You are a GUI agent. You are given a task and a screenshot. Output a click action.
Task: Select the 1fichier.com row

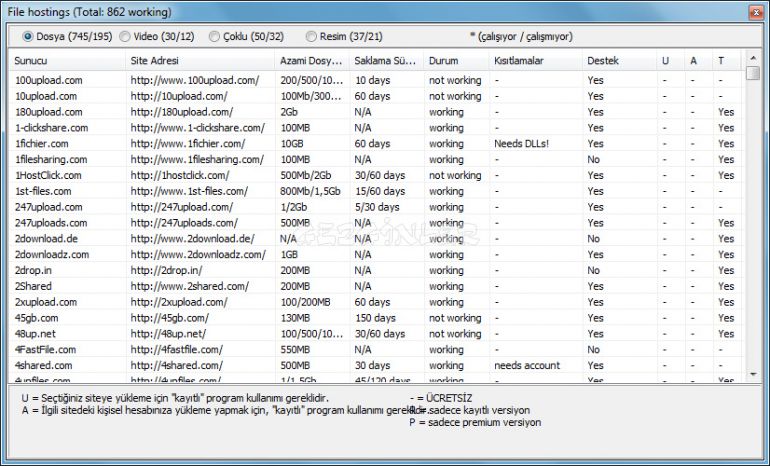(x=376, y=143)
